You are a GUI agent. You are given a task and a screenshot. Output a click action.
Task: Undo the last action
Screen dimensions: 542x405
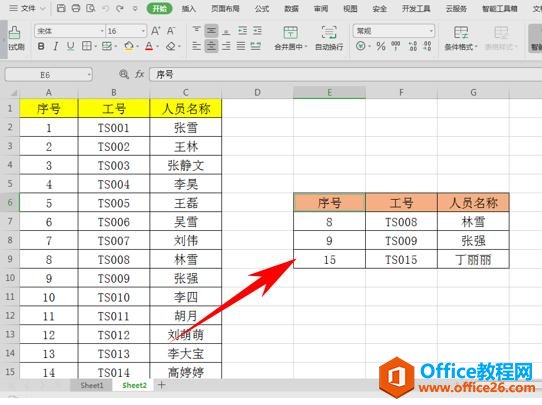tap(105, 8)
